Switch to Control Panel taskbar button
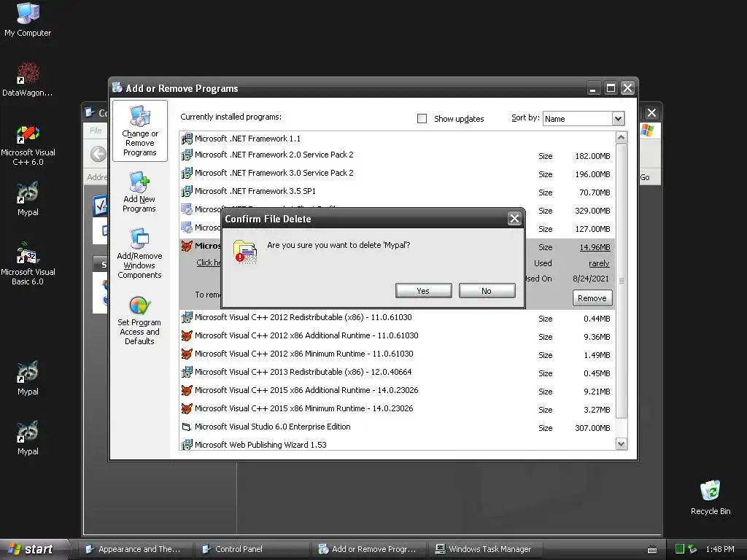This screenshot has width=747, height=560. click(x=252, y=549)
